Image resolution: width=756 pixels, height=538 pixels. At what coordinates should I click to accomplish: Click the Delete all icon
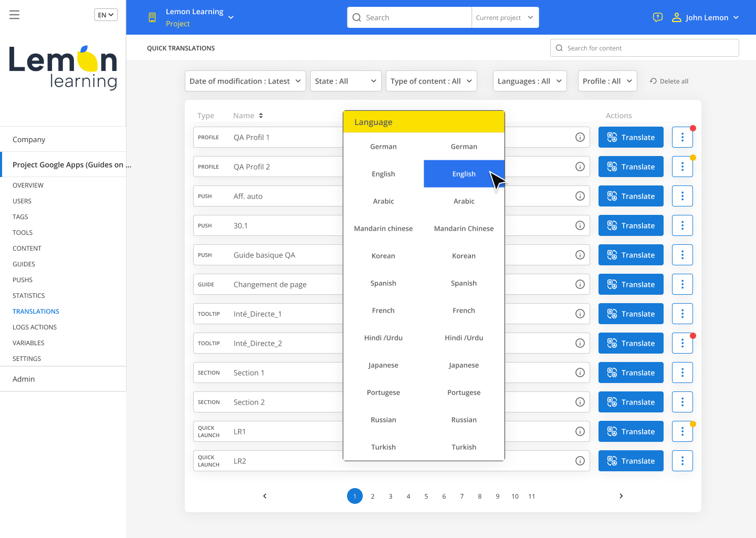pyautogui.click(x=653, y=81)
